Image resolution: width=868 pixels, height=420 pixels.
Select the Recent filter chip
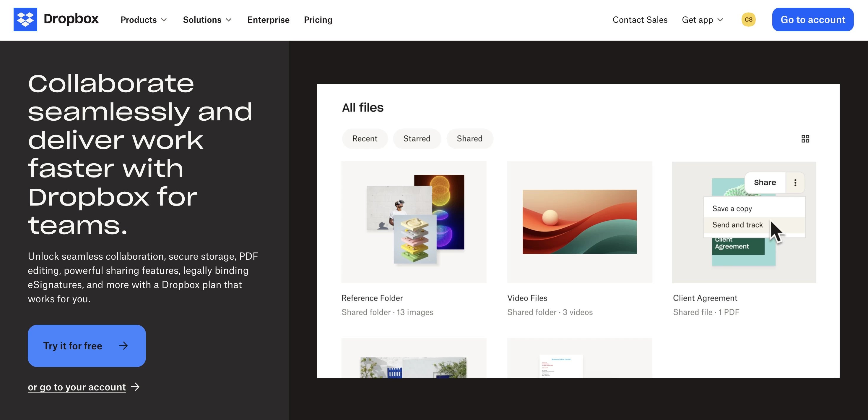click(365, 139)
